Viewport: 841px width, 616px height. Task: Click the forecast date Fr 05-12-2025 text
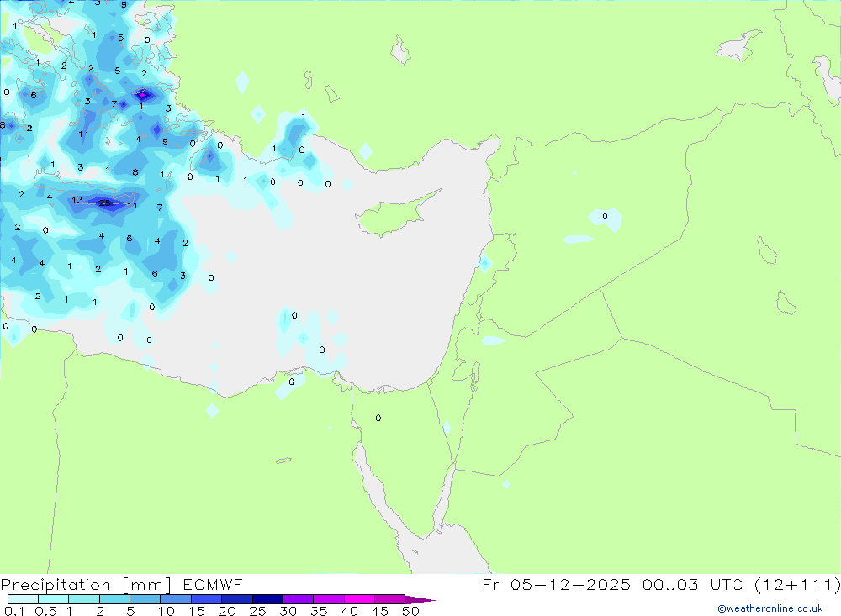pos(556,584)
